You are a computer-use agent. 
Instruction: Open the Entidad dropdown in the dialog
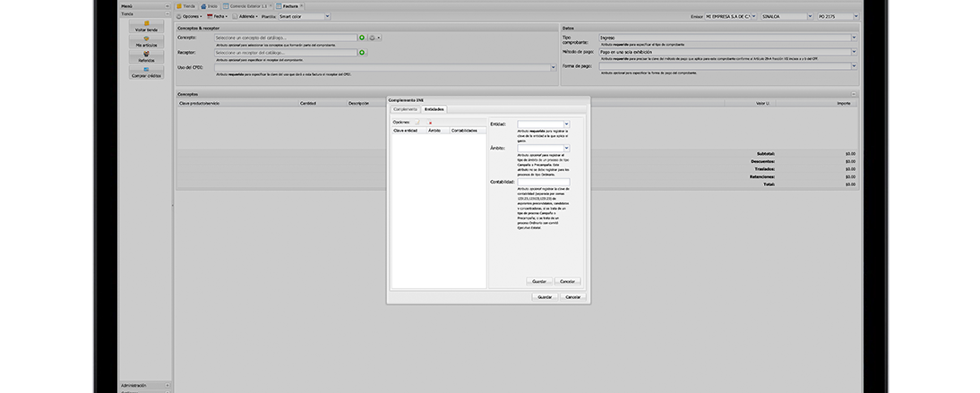[566, 124]
